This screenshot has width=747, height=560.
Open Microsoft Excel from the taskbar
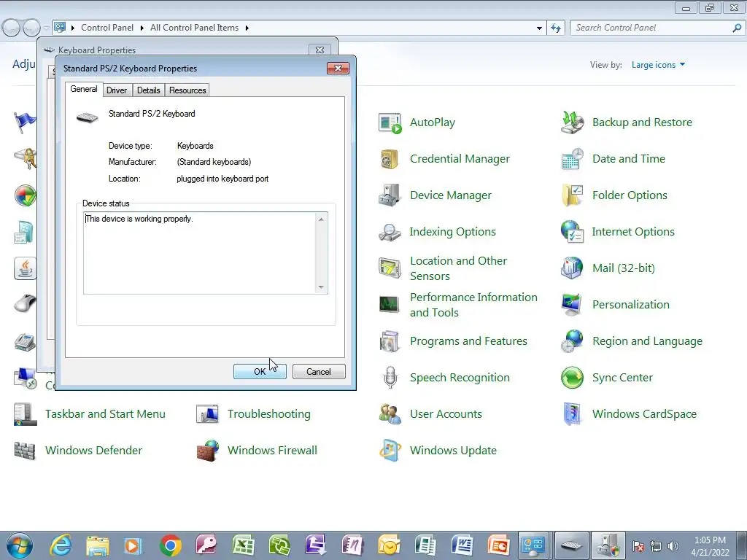click(x=243, y=545)
